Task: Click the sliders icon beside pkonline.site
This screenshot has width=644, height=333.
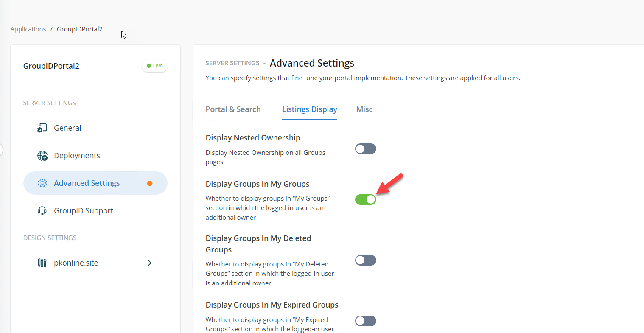Action: click(x=42, y=263)
